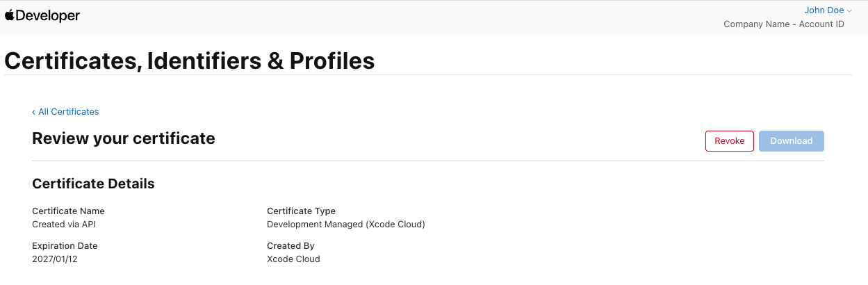868x285 pixels.
Task: Click the Created By label
Action: tap(290, 246)
